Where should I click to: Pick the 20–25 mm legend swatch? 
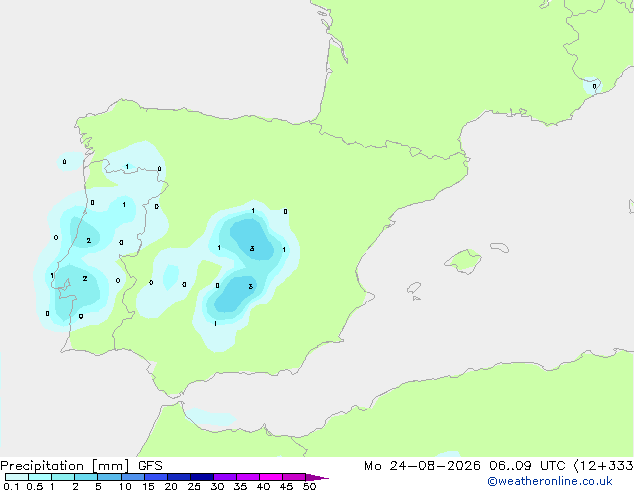[x=178, y=477]
